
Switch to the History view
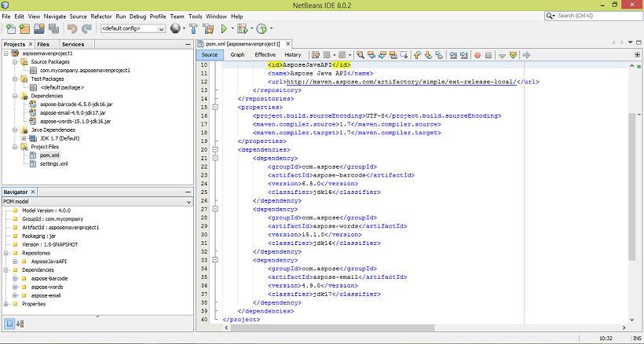tap(292, 55)
